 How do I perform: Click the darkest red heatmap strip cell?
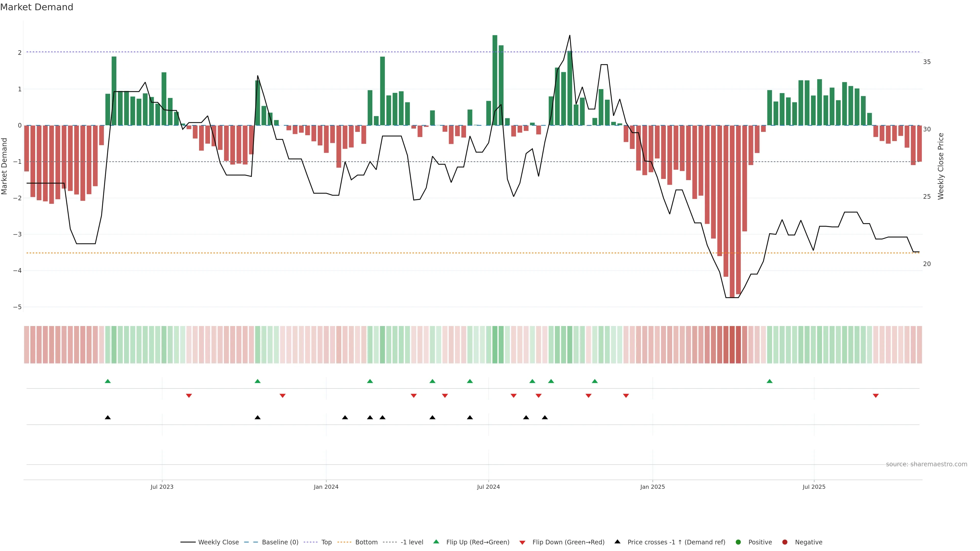coord(732,345)
